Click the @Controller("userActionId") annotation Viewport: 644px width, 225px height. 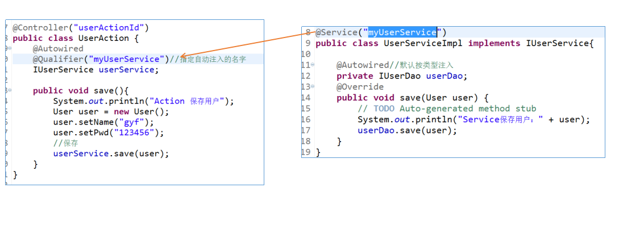click(81, 28)
